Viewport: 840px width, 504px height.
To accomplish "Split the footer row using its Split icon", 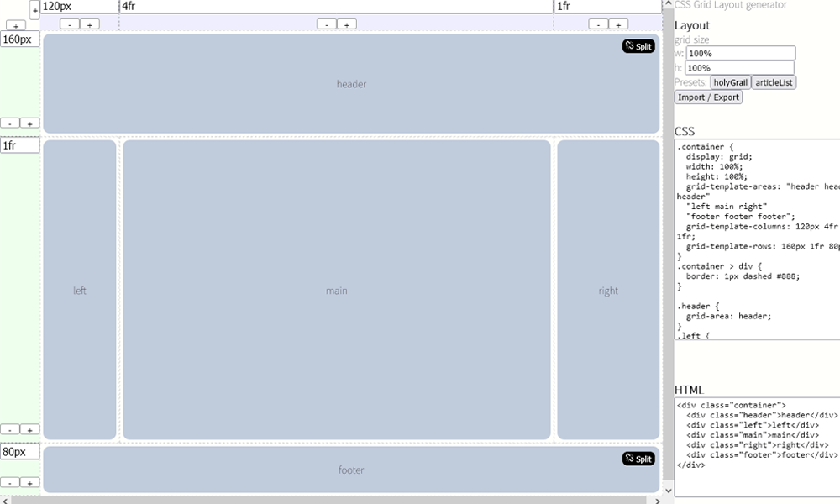I will pos(638,459).
